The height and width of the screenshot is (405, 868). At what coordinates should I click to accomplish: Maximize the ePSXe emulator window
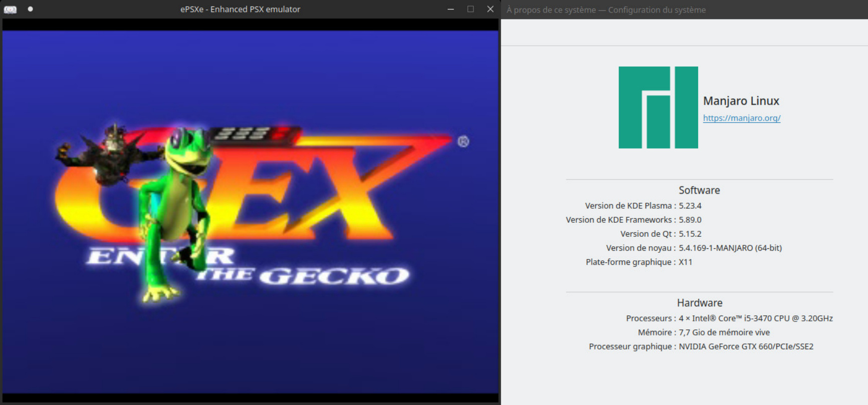471,9
